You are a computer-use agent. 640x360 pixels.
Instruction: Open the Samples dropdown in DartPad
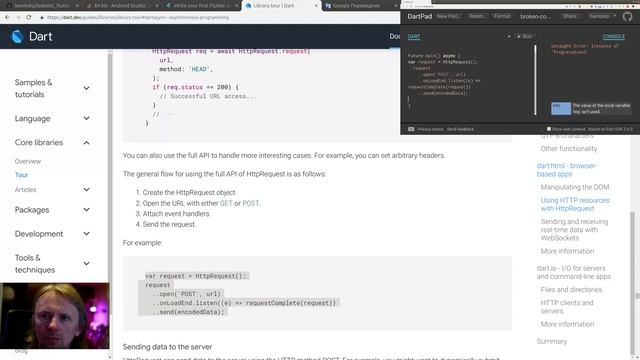[602, 16]
